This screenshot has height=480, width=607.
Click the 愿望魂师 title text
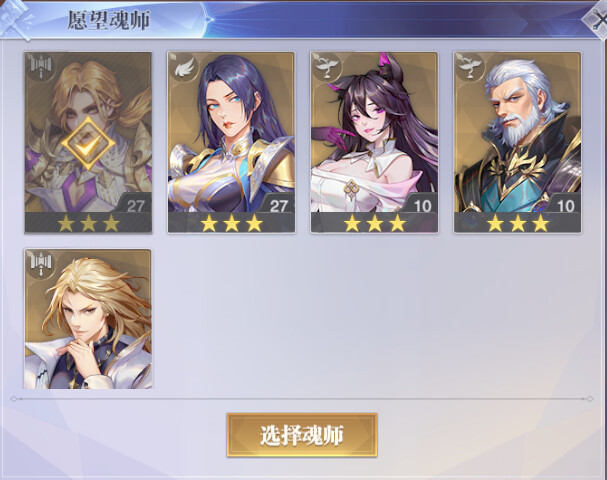(x=109, y=20)
